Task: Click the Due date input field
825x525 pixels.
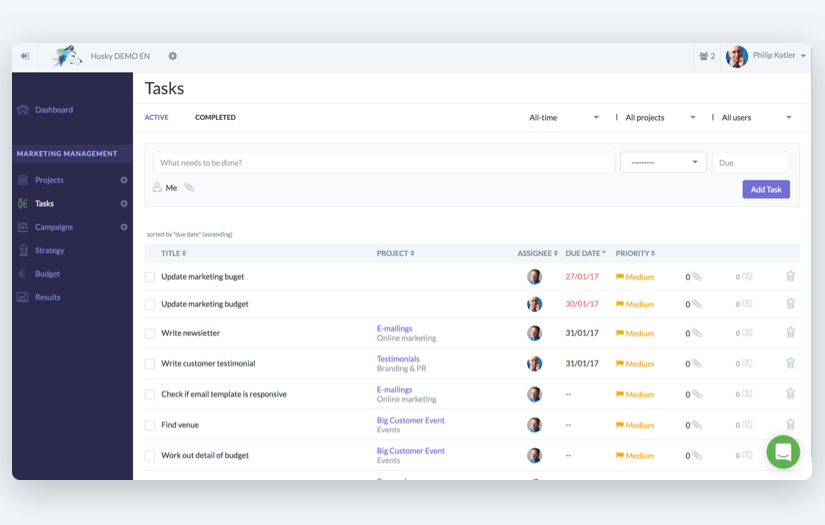Action: 750,163
